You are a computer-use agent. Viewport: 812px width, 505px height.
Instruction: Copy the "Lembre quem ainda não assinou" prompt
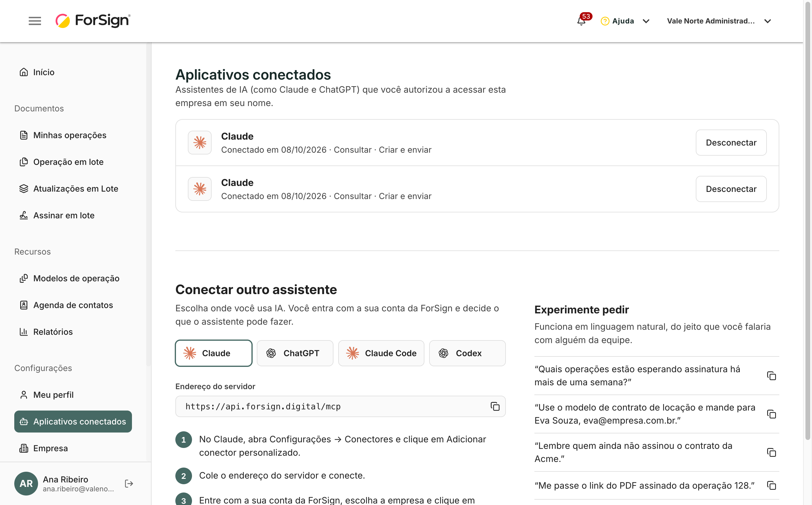(771, 452)
